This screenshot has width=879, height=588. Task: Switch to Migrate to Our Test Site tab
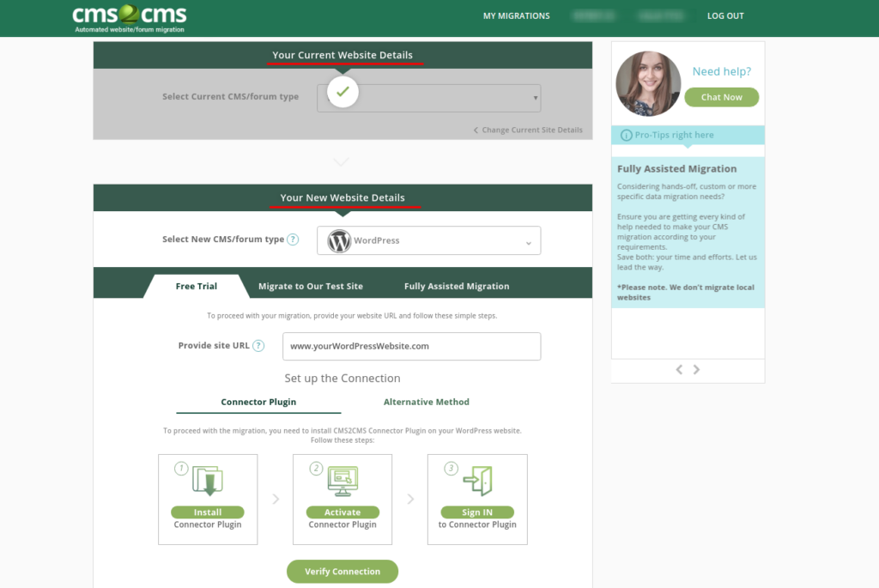pyautogui.click(x=311, y=286)
